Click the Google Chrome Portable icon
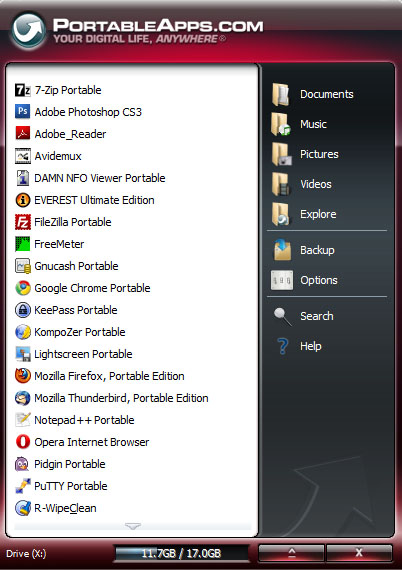This screenshot has height=570, width=402. coord(23,288)
